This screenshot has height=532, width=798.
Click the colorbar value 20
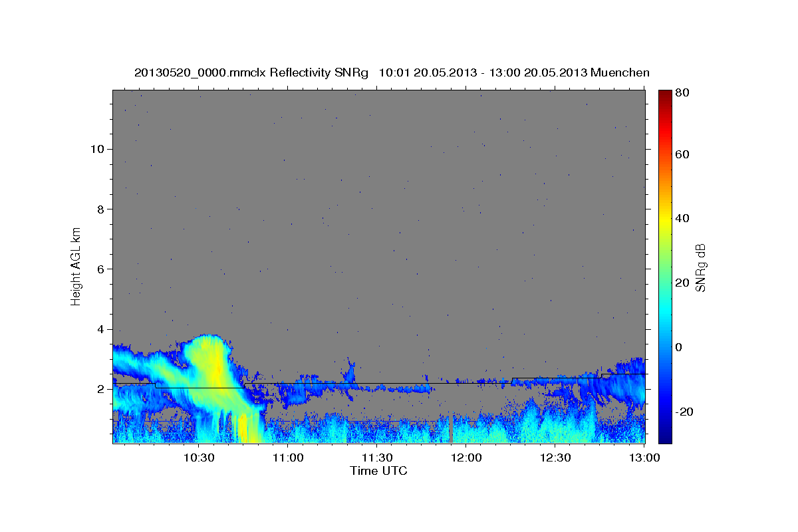[x=682, y=283]
